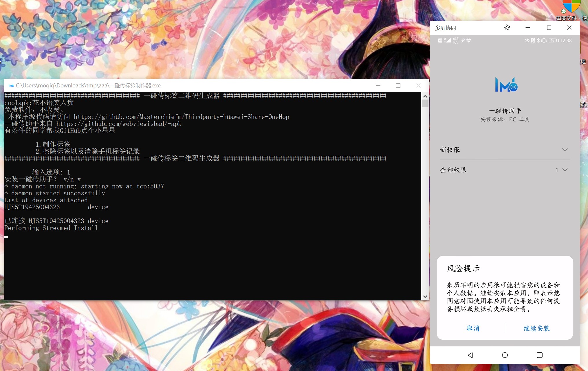Click the battery indicator in phone status bar
Viewport: 588px width, 371px height.
553,41
